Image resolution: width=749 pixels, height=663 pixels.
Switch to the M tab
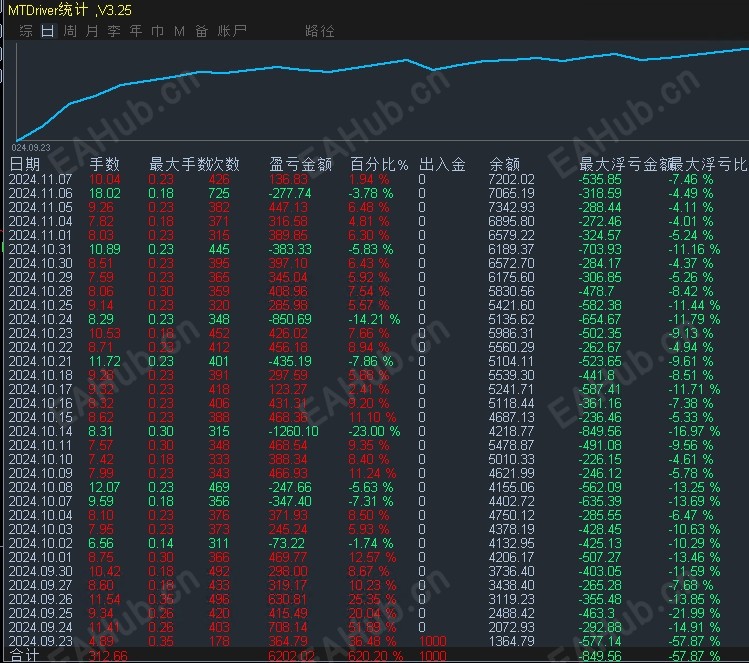(x=180, y=31)
